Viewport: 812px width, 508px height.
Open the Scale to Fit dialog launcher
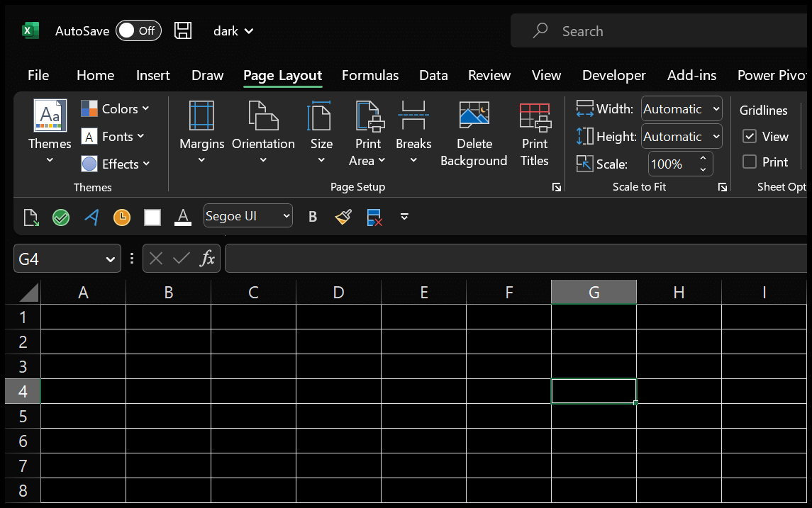pyautogui.click(x=723, y=187)
